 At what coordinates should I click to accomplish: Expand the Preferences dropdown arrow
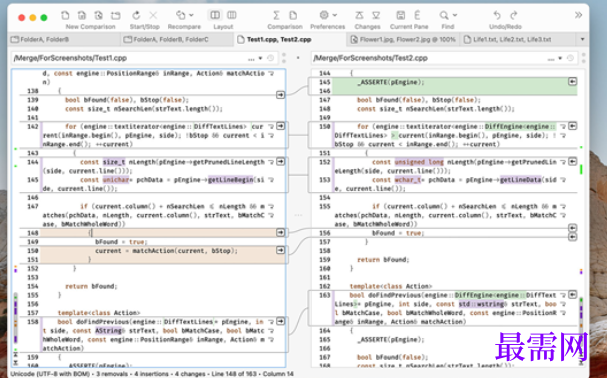(x=334, y=15)
